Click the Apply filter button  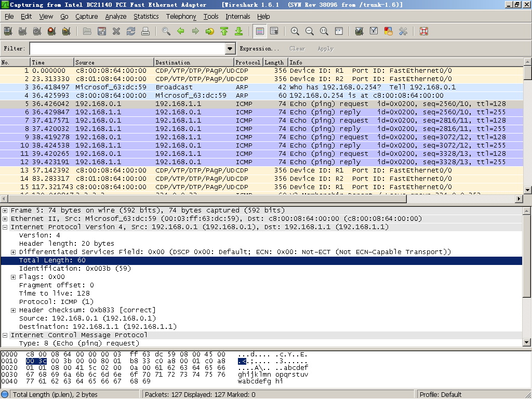pyautogui.click(x=326, y=48)
